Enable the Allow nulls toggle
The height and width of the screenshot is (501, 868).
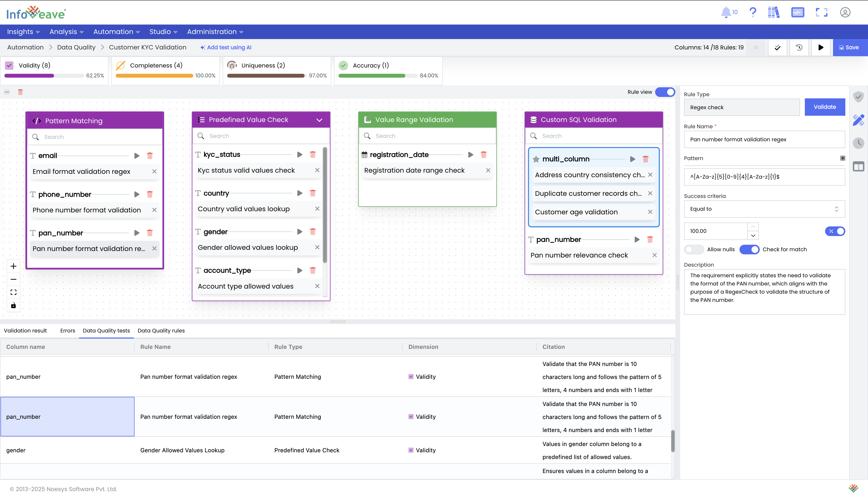[x=693, y=250]
